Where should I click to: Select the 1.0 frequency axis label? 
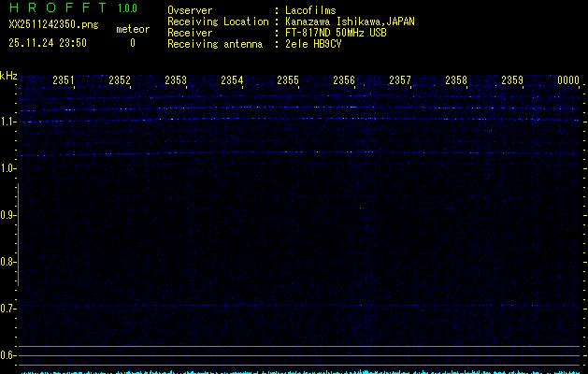point(8,168)
